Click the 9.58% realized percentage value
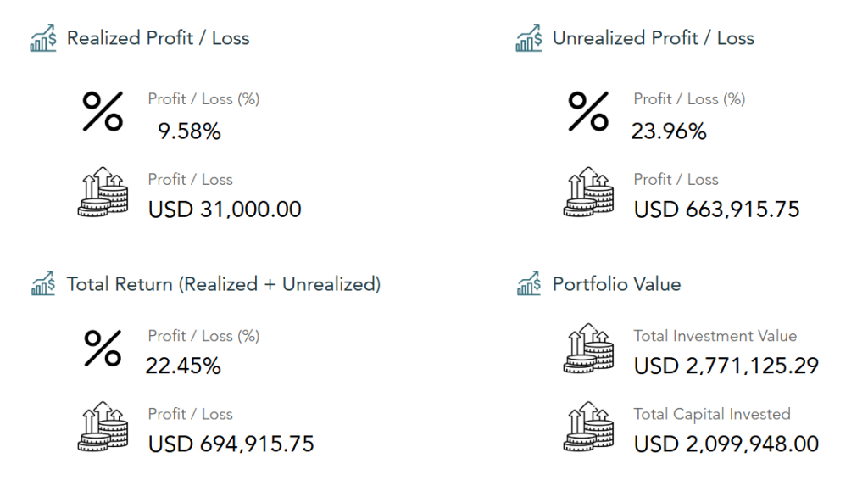868x503 pixels. tap(189, 131)
